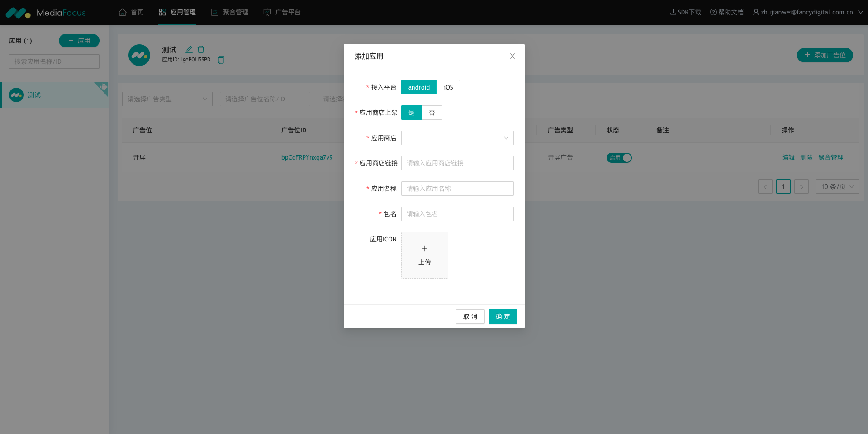Copy the app ID with the copy icon
Image resolution: width=868 pixels, height=434 pixels.
221,60
